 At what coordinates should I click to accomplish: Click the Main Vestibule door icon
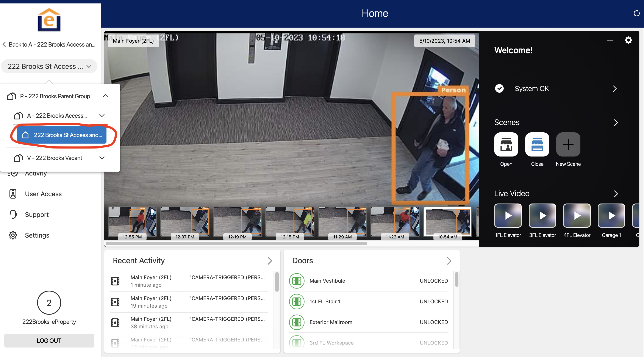pos(297,281)
